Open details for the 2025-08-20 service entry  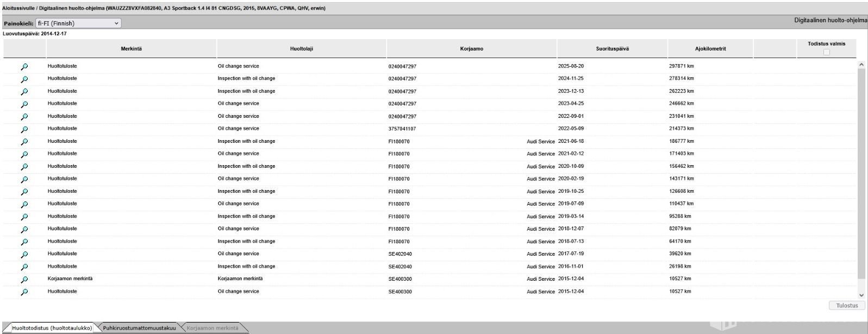(x=24, y=67)
